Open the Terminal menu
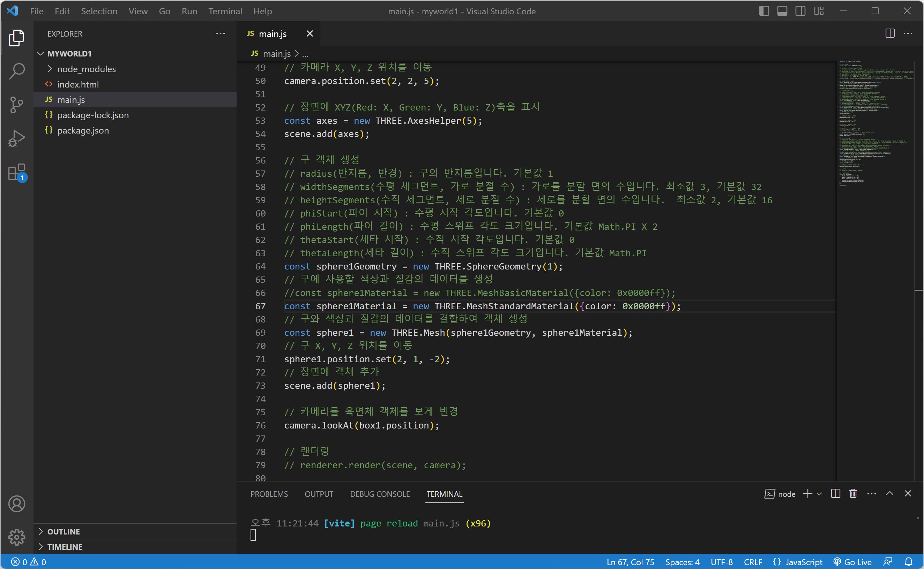Image resolution: width=924 pixels, height=569 pixels. (225, 11)
